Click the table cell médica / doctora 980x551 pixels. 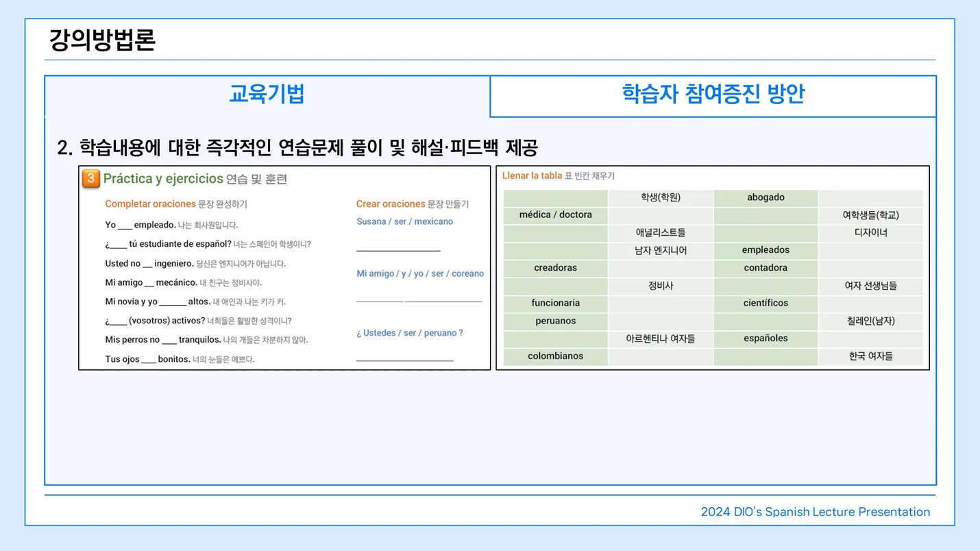[555, 215]
